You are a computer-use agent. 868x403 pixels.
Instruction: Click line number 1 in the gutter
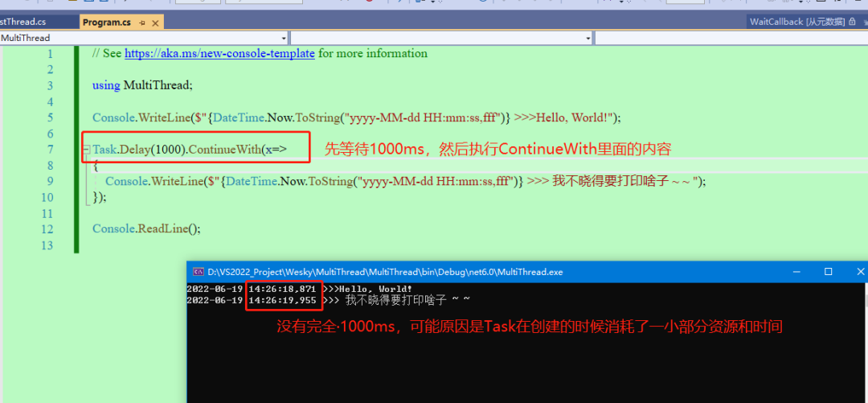click(51, 54)
